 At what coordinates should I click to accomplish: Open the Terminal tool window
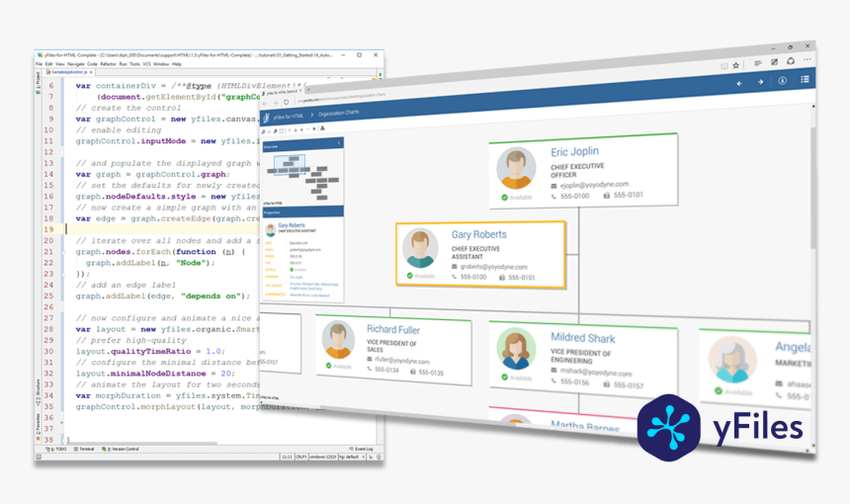click(x=84, y=450)
